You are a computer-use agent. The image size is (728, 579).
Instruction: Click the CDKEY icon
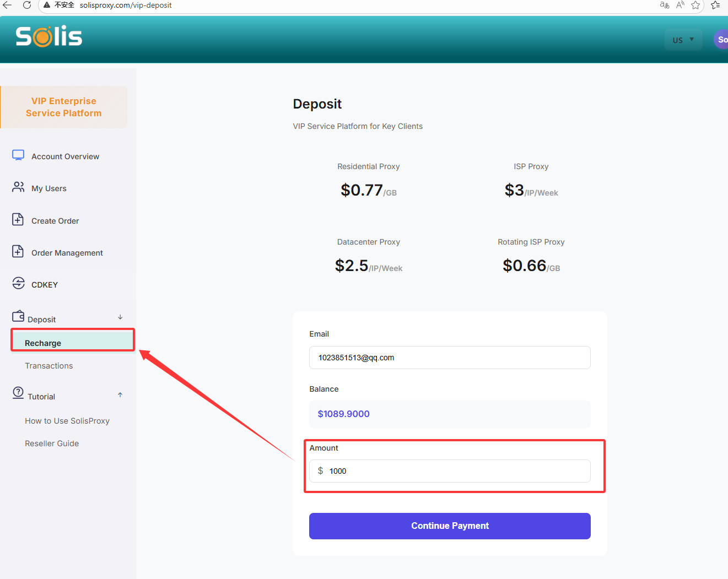[18, 283]
